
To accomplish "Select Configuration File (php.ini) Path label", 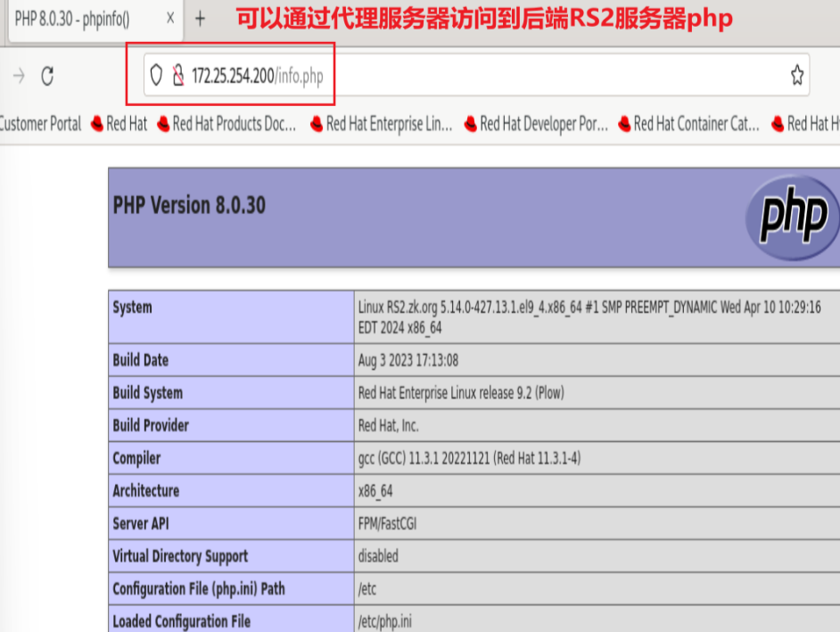I will [x=199, y=589].
